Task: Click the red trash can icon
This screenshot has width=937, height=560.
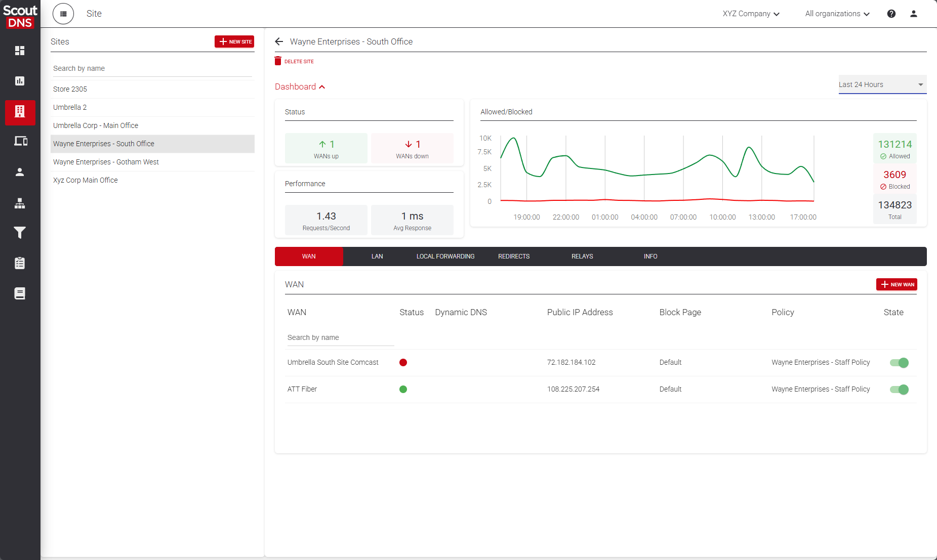Action: click(x=278, y=61)
